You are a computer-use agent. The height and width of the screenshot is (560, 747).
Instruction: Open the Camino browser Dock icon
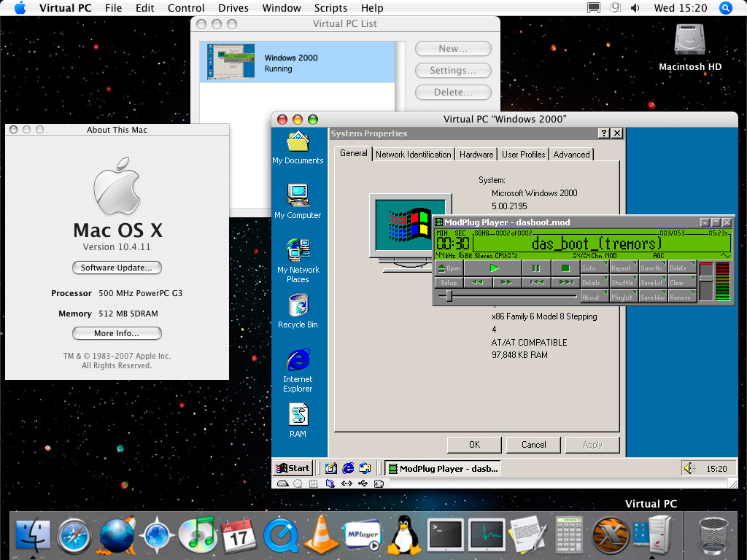[x=158, y=536]
